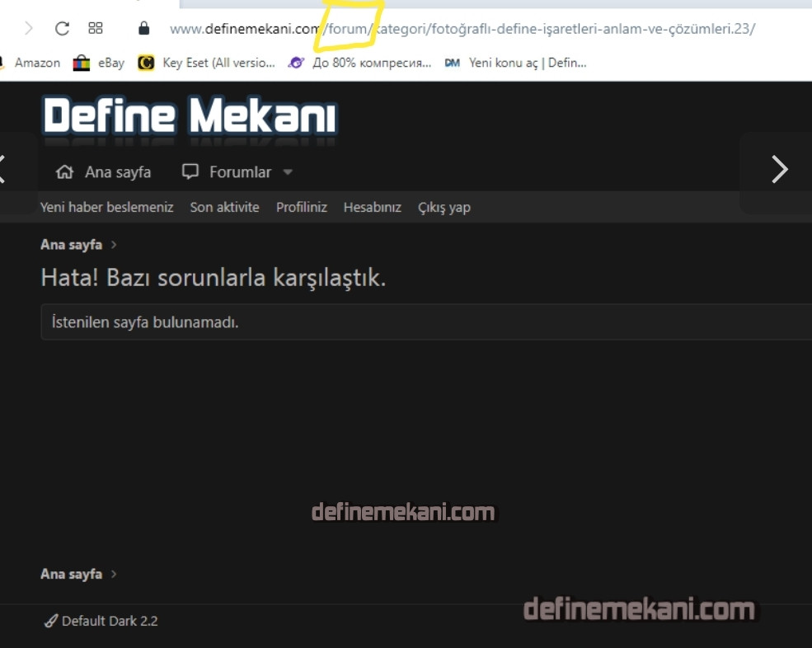Show the next image with right chevron
Screen dimensions: 812x648
tap(779, 169)
